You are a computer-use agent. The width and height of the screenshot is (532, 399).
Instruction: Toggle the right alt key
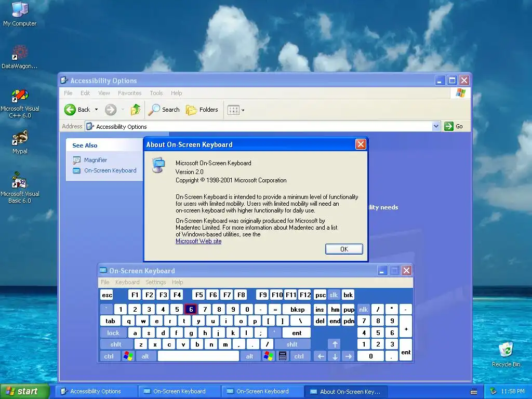(250, 356)
